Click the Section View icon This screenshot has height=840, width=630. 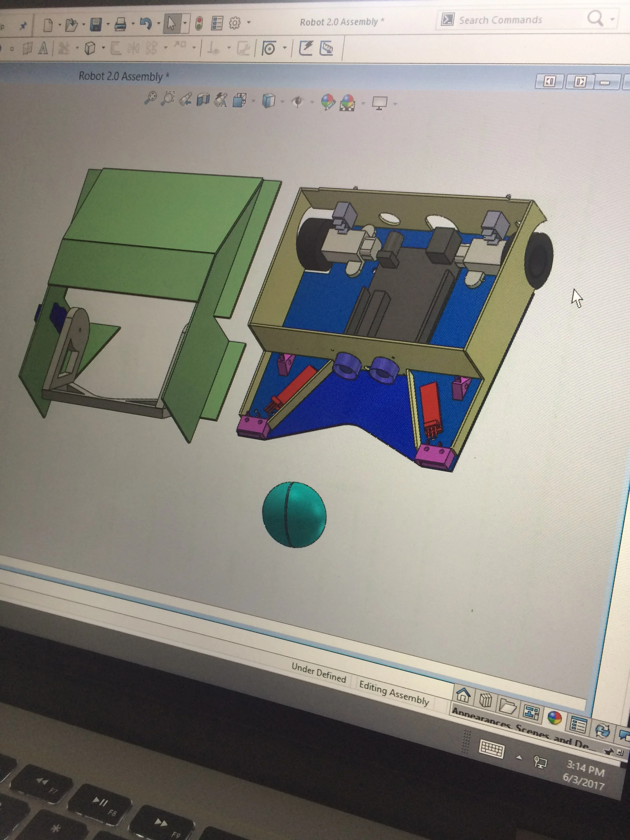(x=203, y=100)
